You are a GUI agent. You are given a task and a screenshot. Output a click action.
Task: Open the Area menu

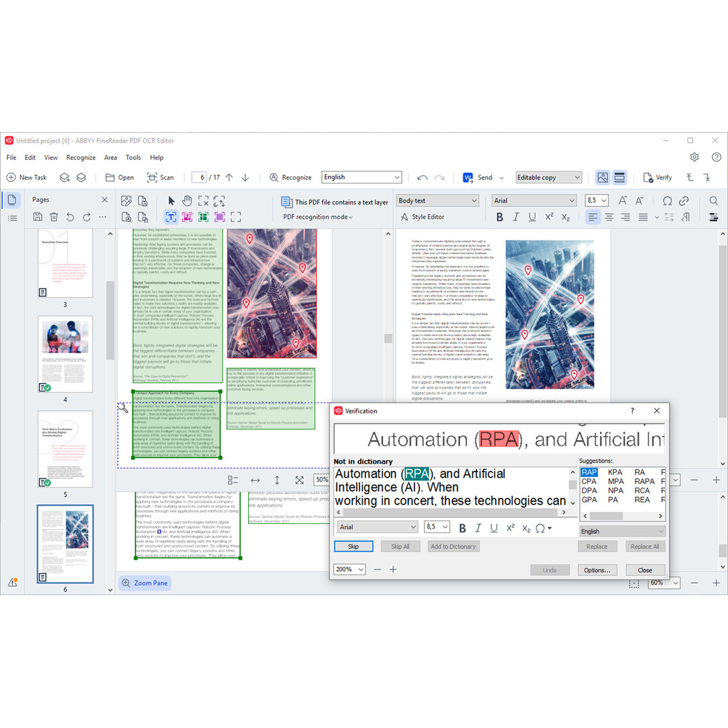click(110, 158)
